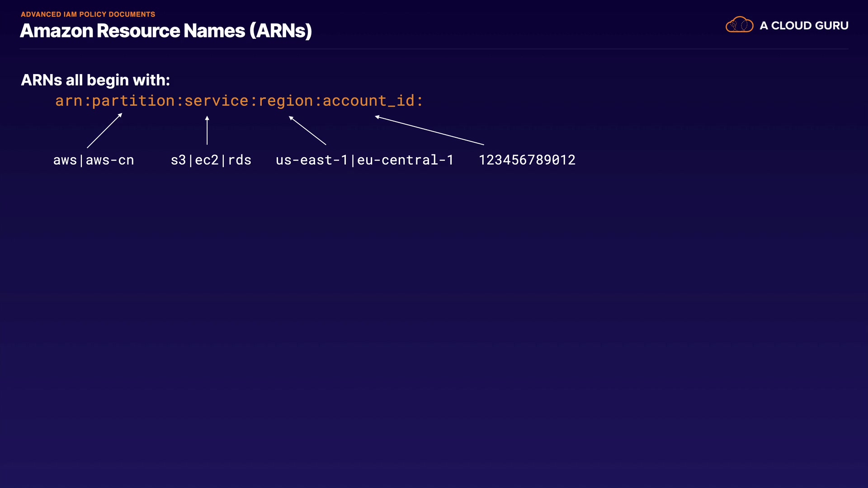Click the "arn" prefix in the orange ARN format
The height and width of the screenshot is (488, 868).
coord(69,100)
